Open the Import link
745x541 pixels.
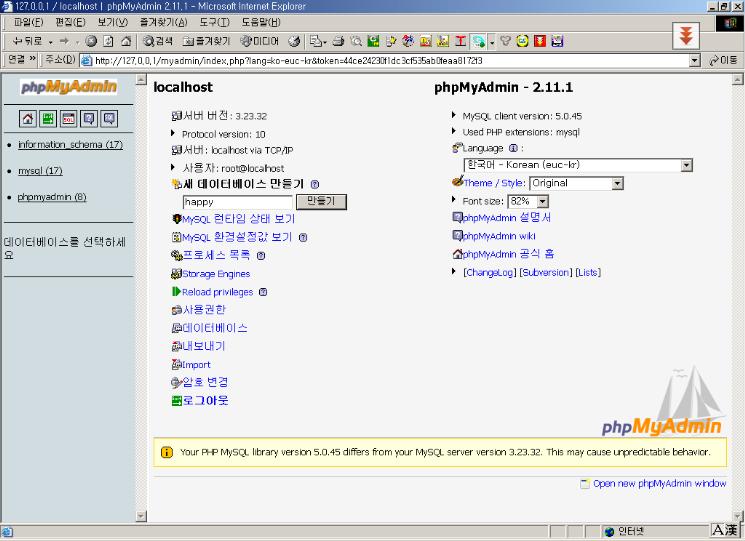click(196, 365)
